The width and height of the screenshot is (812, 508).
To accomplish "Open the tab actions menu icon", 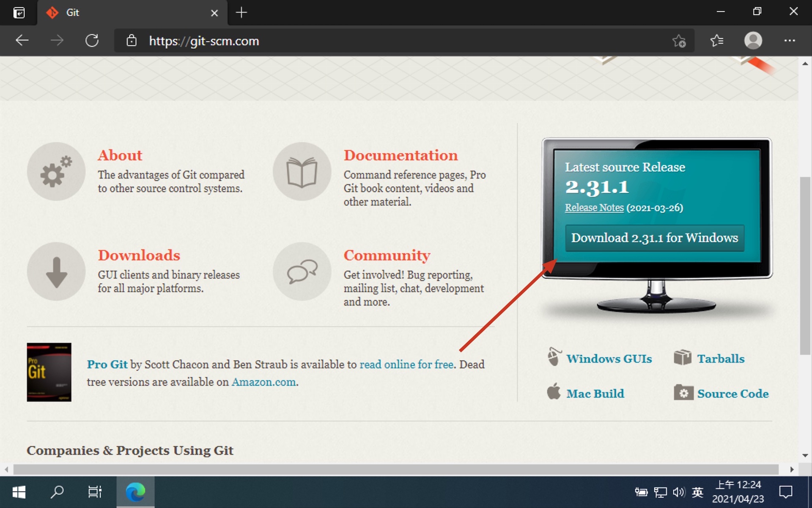I will (19, 13).
